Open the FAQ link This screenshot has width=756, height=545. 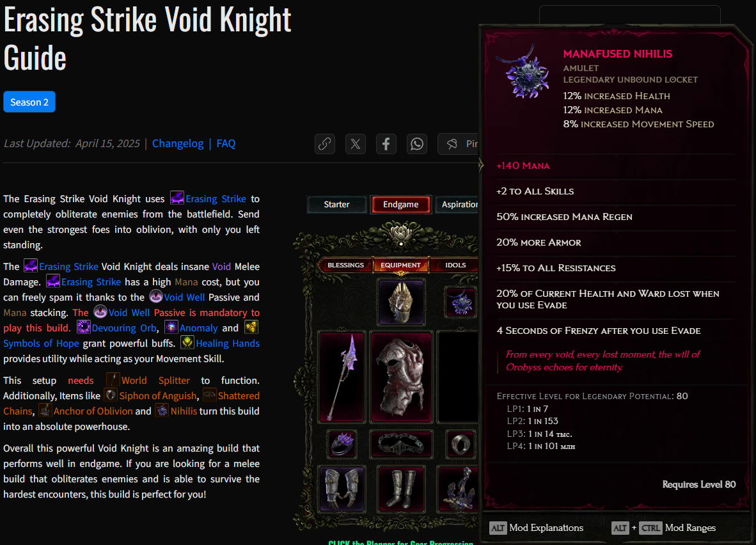point(226,144)
